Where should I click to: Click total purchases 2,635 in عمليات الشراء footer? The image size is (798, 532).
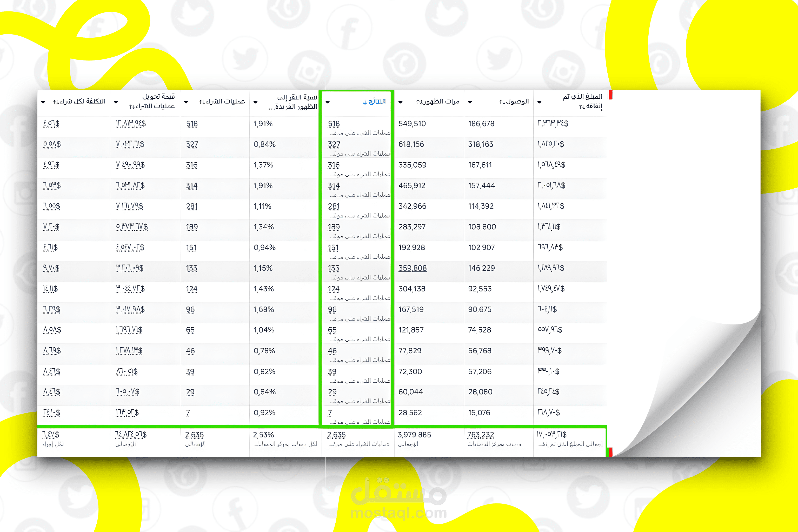point(194,435)
